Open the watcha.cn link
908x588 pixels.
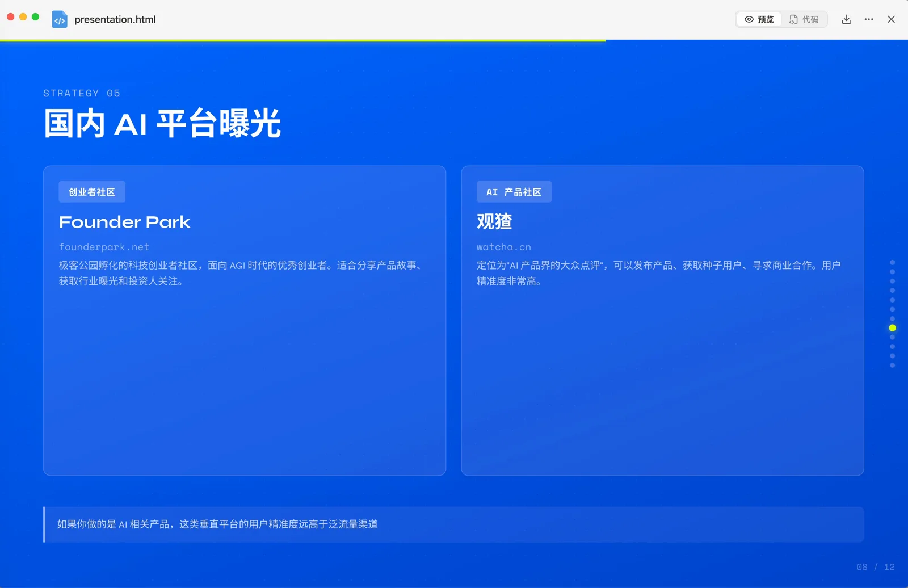coord(504,247)
